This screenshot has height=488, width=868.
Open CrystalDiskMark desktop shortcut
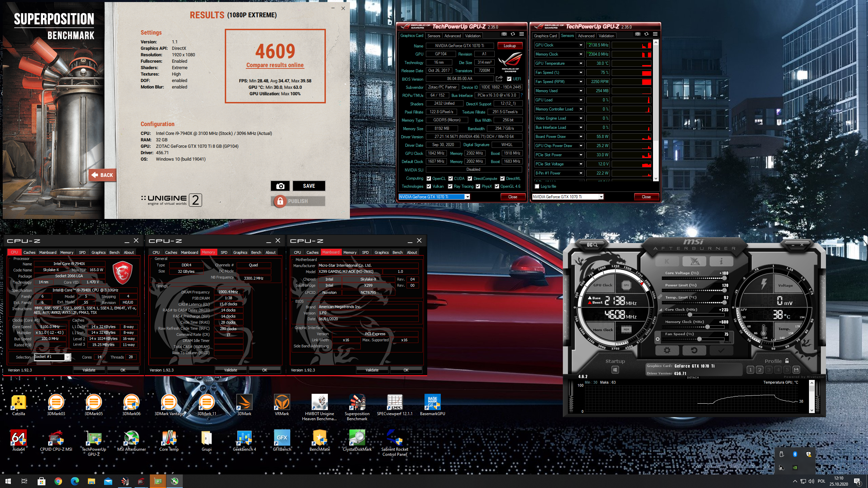click(357, 441)
